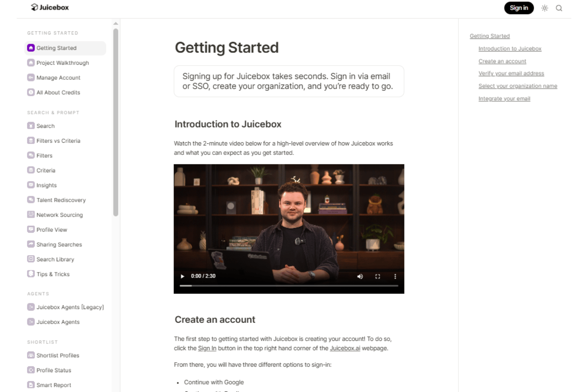Open the Juicebox.ai link
Image resolution: width=588 pixels, height=392 pixels.
345,348
